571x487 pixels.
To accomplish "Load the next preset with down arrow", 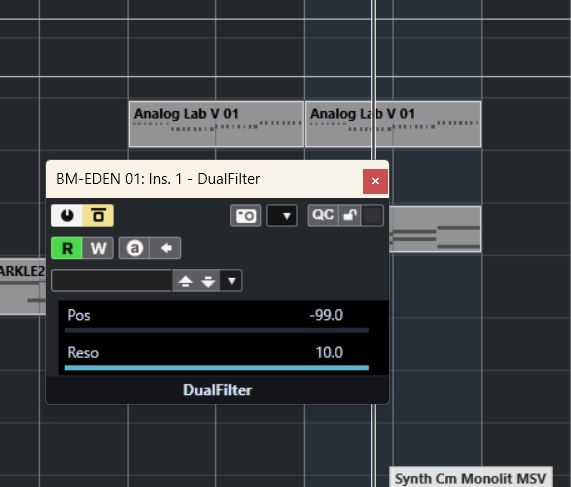I will (x=208, y=281).
